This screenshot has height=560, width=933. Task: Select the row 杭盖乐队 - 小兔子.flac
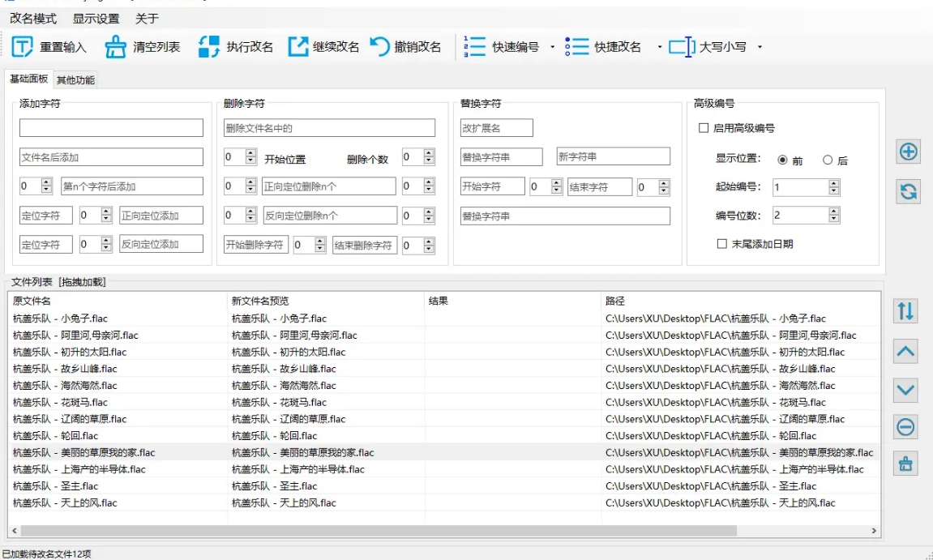(x=444, y=318)
